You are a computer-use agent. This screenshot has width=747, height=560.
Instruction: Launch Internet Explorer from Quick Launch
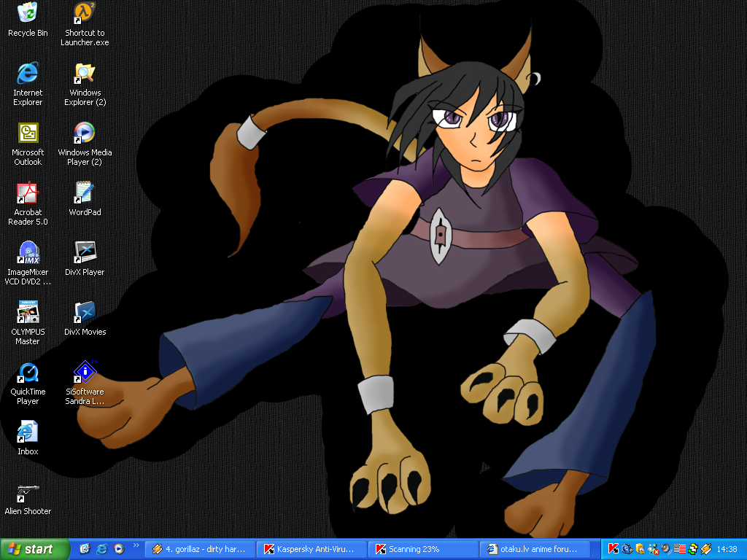tap(102, 549)
